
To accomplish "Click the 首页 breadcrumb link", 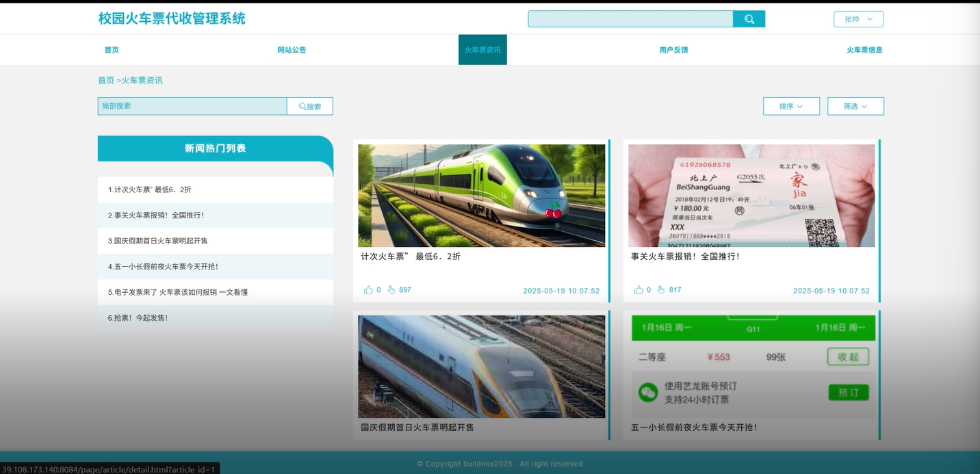I will [106, 80].
